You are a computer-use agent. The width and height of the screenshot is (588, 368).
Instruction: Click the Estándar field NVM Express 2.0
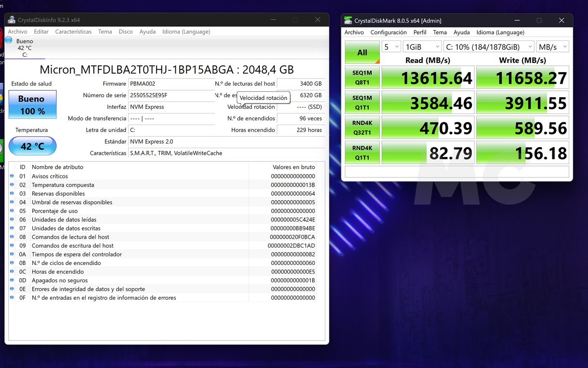[226, 141]
